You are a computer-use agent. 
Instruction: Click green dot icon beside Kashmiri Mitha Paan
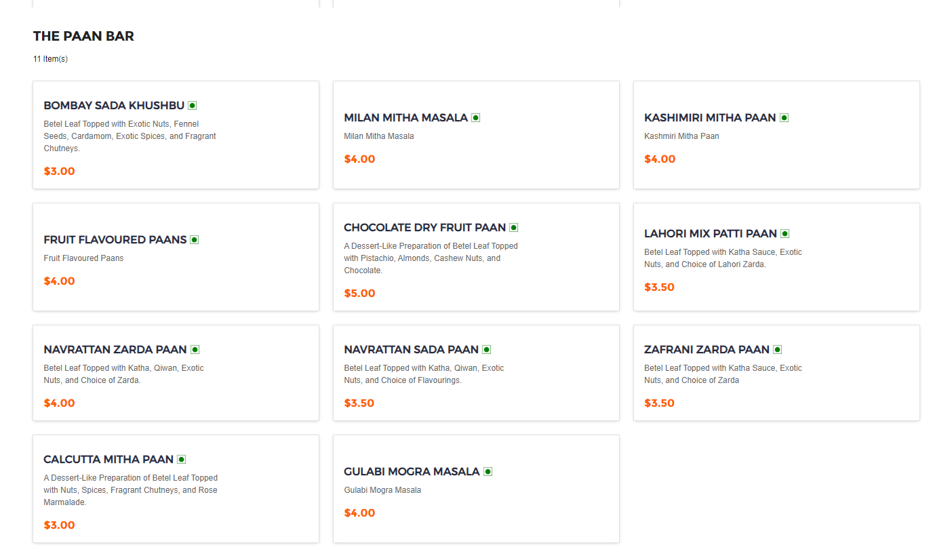[x=785, y=118]
